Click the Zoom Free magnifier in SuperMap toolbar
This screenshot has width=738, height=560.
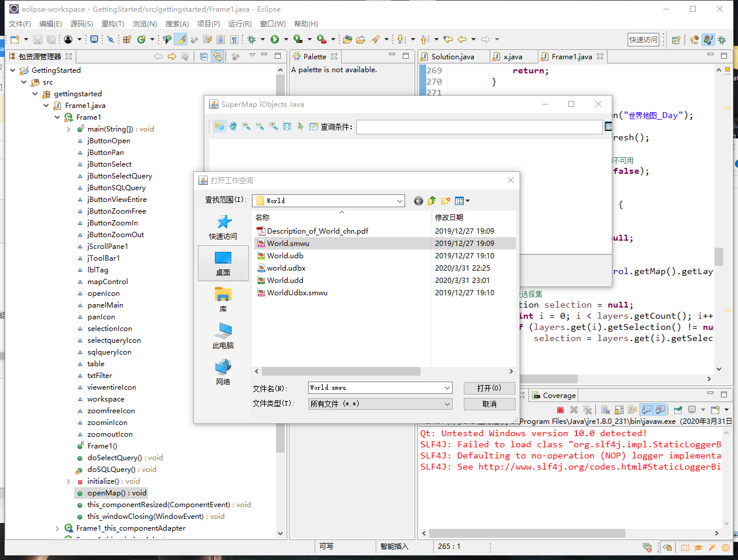274,126
